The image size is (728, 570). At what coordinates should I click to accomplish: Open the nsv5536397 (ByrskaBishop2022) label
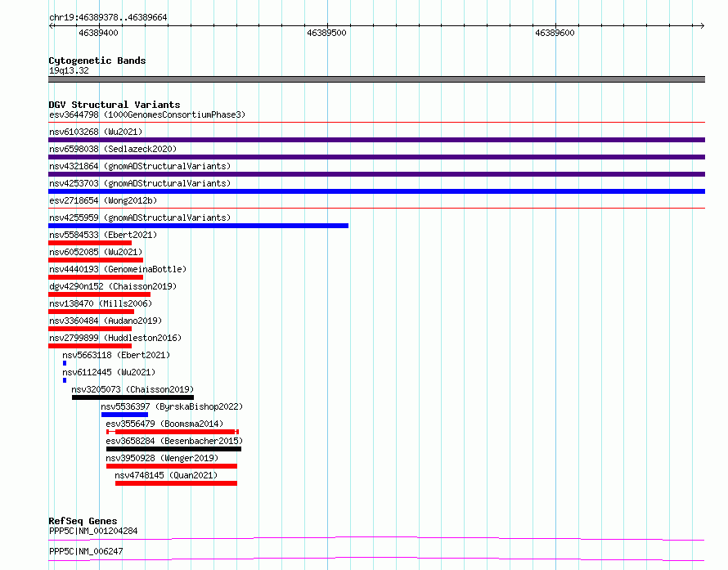[x=172, y=406]
